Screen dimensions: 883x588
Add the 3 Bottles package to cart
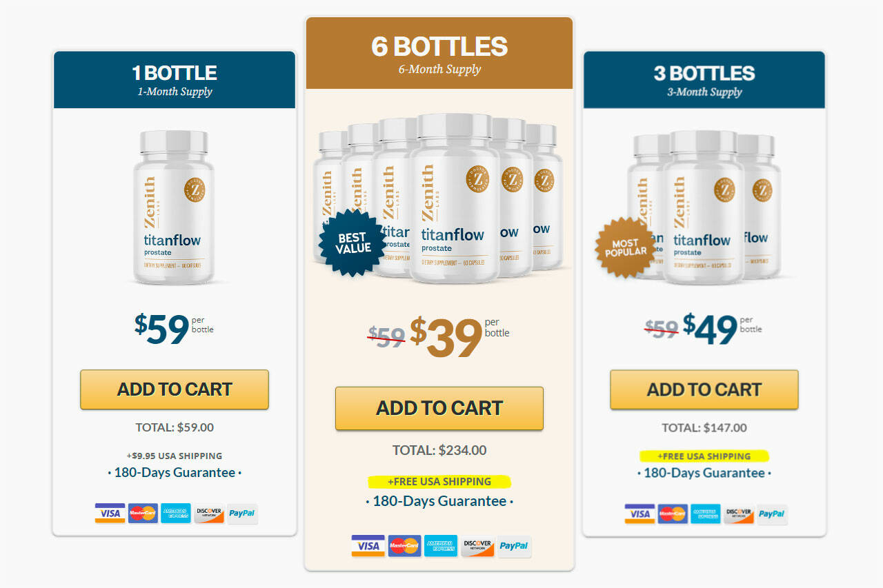[704, 389]
